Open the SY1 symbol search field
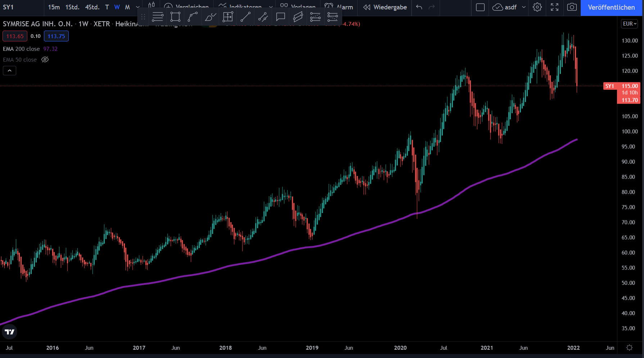Image resolution: width=644 pixels, height=358 pixels. click(22, 7)
